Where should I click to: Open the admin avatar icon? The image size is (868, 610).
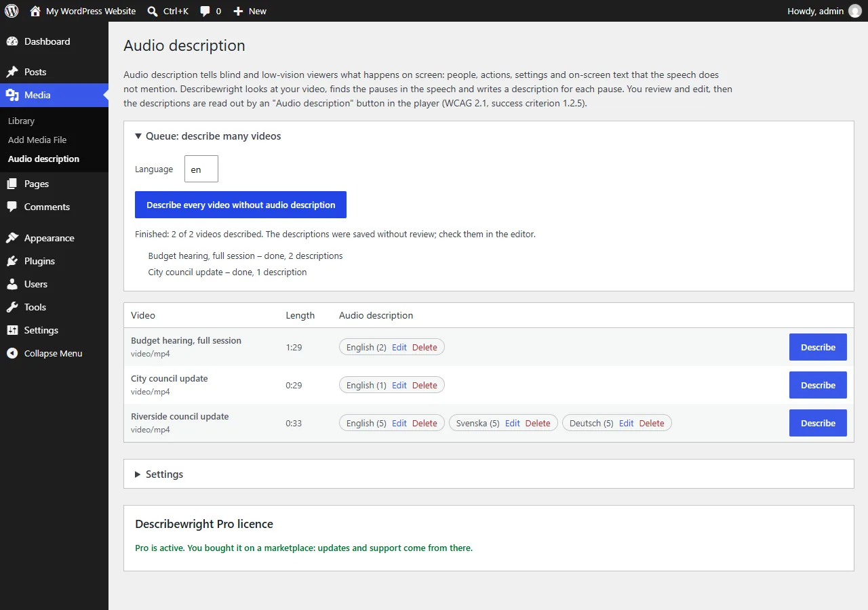pos(855,11)
